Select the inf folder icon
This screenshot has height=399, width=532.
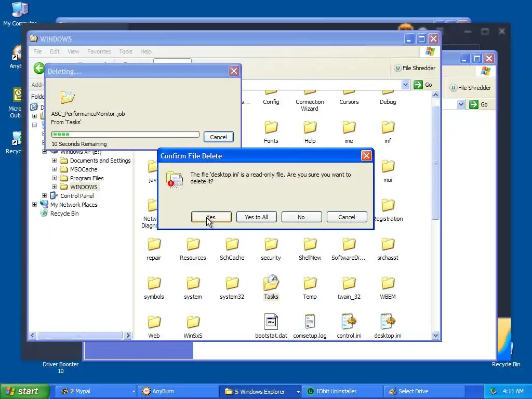pos(388,128)
